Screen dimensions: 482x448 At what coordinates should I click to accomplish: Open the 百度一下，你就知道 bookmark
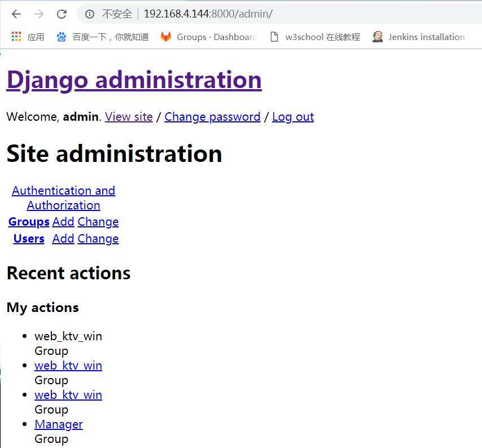(x=111, y=37)
